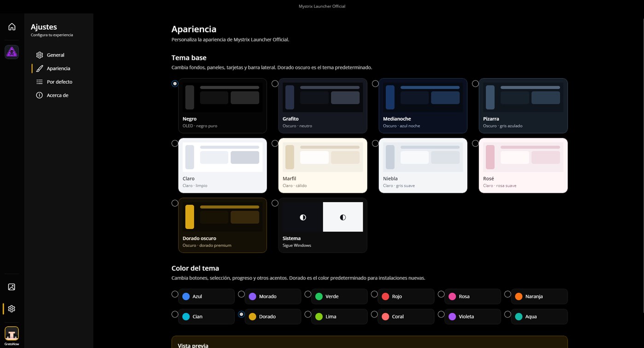Screen dimensions: 644x348
Task: Select the Morado accent radio button
Action: (x=241, y=294)
